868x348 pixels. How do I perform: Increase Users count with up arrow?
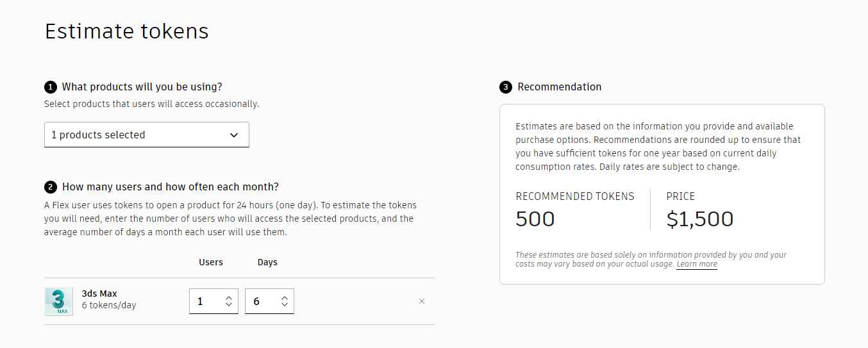click(229, 297)
